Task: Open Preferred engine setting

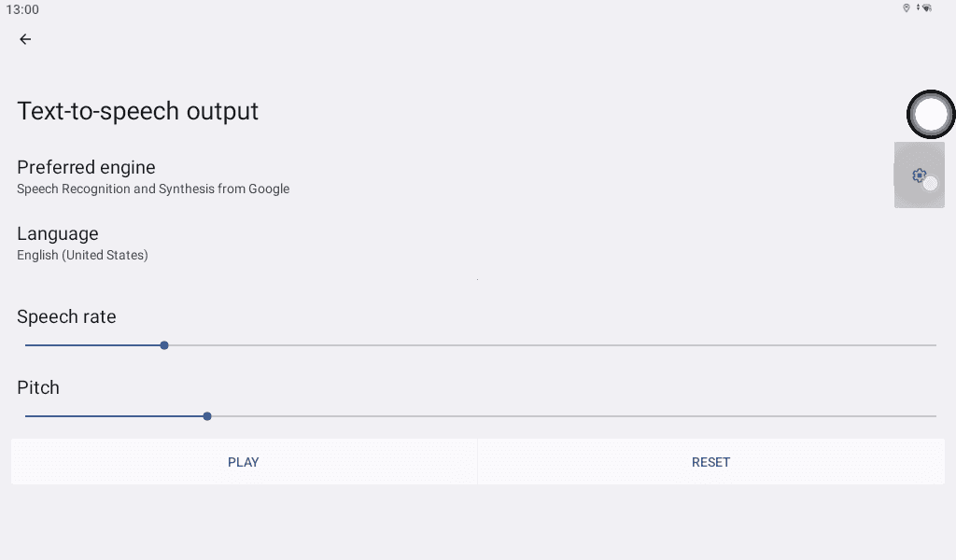Action: pyautogui.click(x=86, y=168)
